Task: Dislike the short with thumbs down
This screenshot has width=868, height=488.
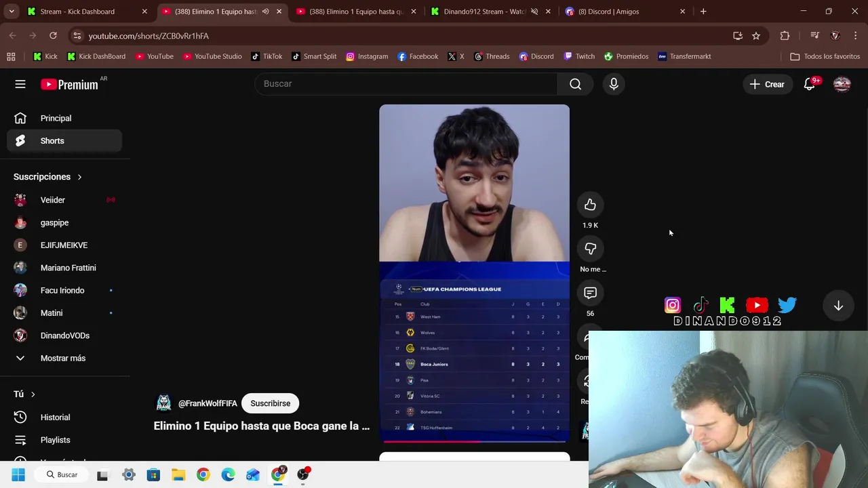Action: 590,249
